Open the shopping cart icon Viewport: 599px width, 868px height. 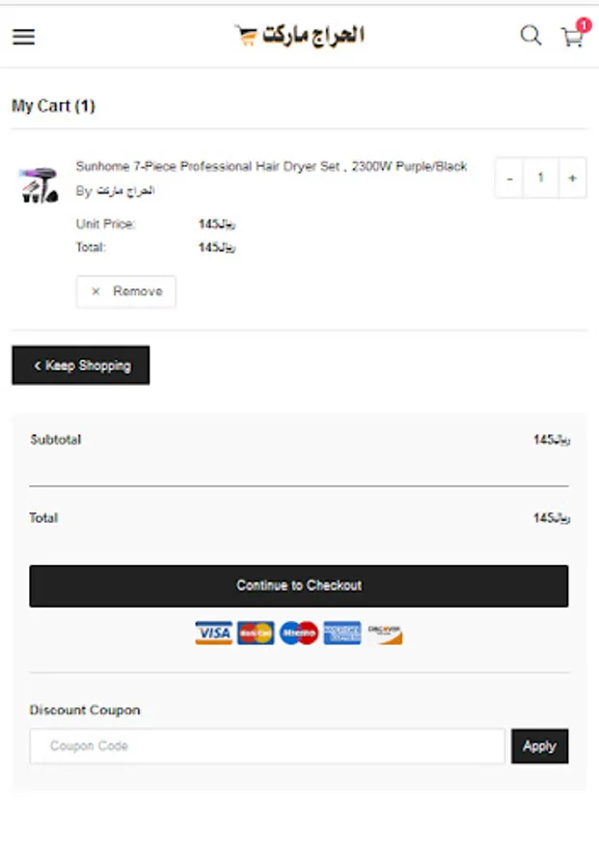[x=573, y=37]
